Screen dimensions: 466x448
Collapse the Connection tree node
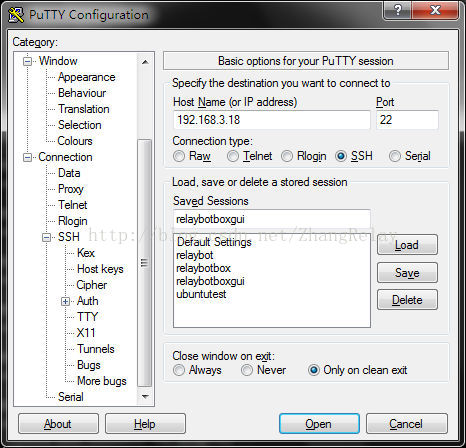pyautogui.click(x=27, y=157)
